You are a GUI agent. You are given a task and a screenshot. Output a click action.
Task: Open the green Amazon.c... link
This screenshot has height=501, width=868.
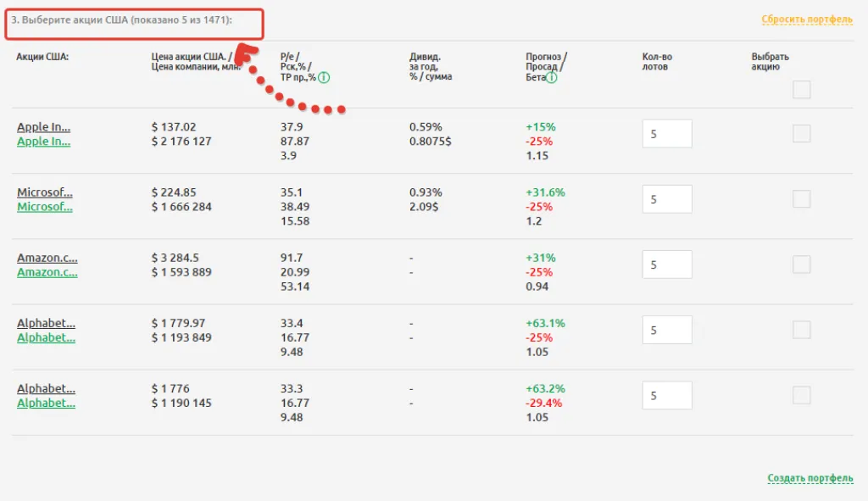click(x=47, y=272)
